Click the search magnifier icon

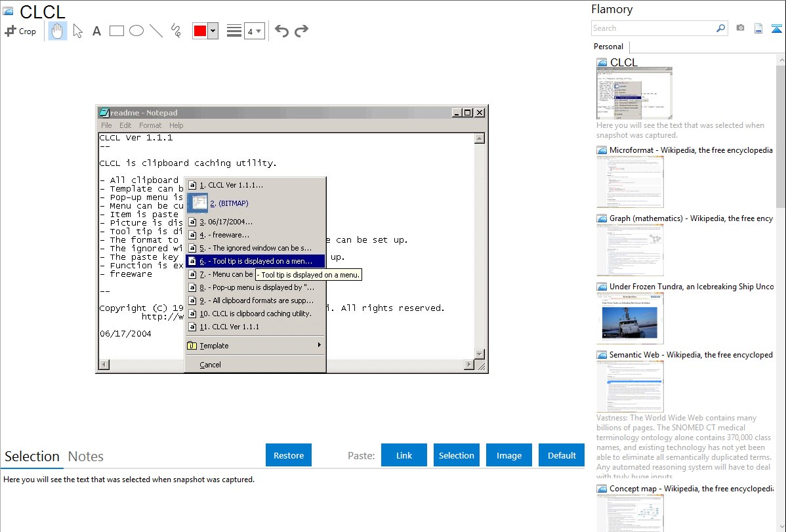coord(720,28)
